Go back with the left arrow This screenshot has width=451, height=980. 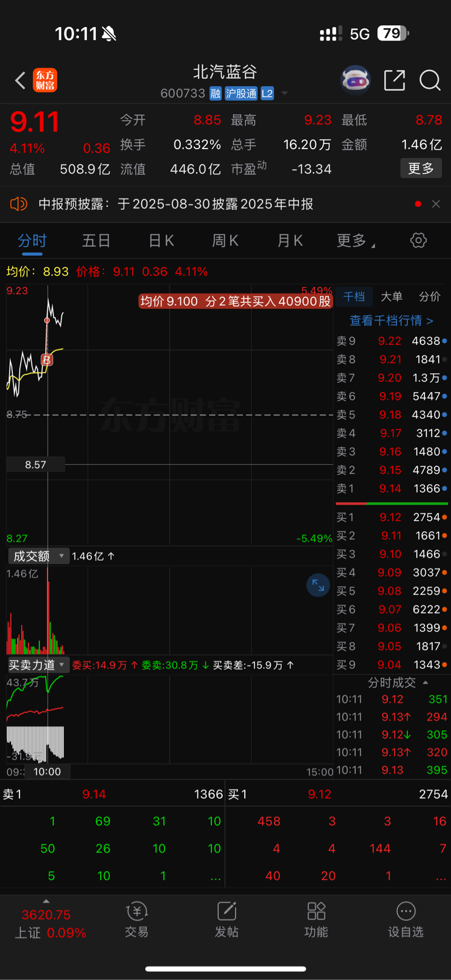(20, 80)
